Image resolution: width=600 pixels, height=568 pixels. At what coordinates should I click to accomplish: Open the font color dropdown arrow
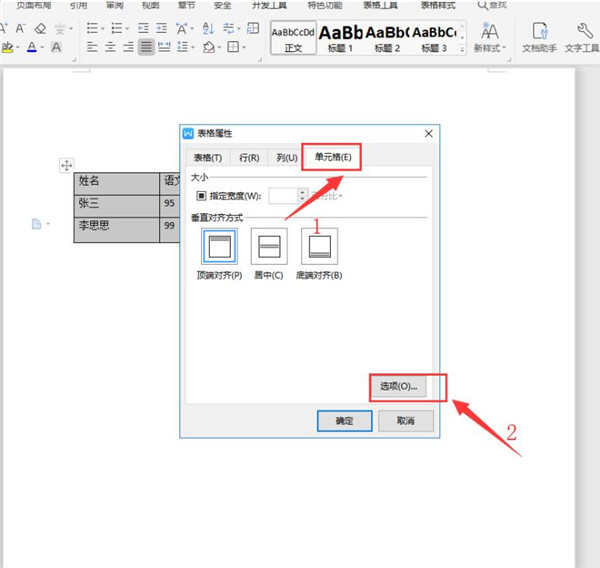[x=44, y=48]
